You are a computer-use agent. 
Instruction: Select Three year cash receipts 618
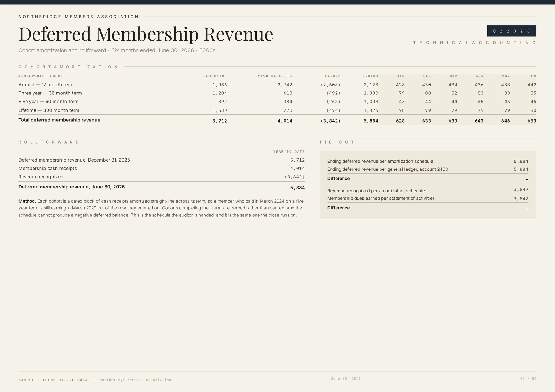click(x=288, y=93)
